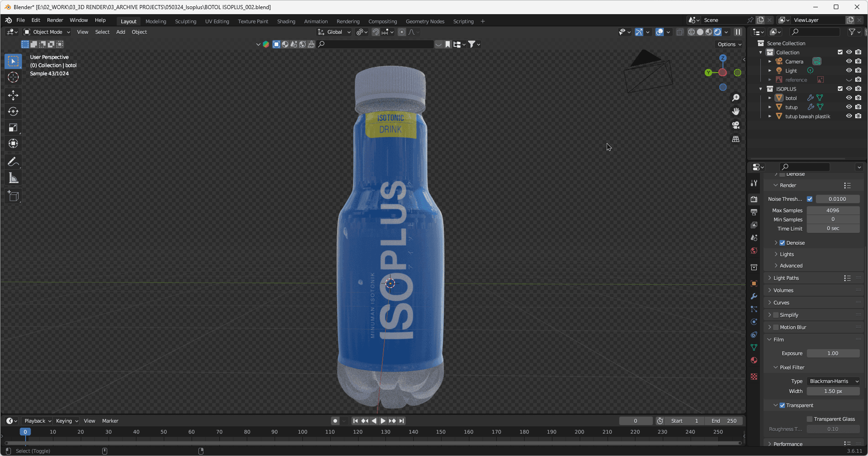Screen dimensions: 868x456
Task: Open the Add menu in viewport header
Action: (x=120, y=32)
